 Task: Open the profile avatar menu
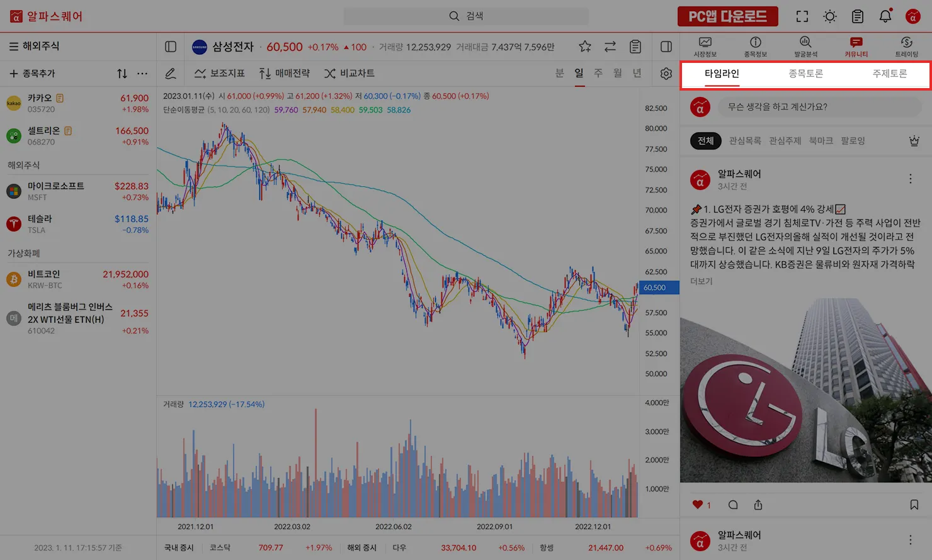(913, 16)
